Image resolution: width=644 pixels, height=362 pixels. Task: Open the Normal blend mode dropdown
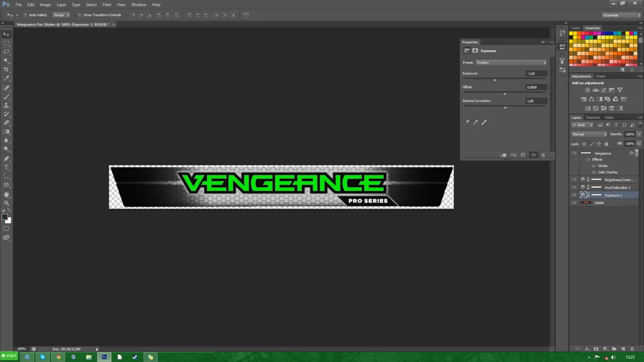coord(589,134)
